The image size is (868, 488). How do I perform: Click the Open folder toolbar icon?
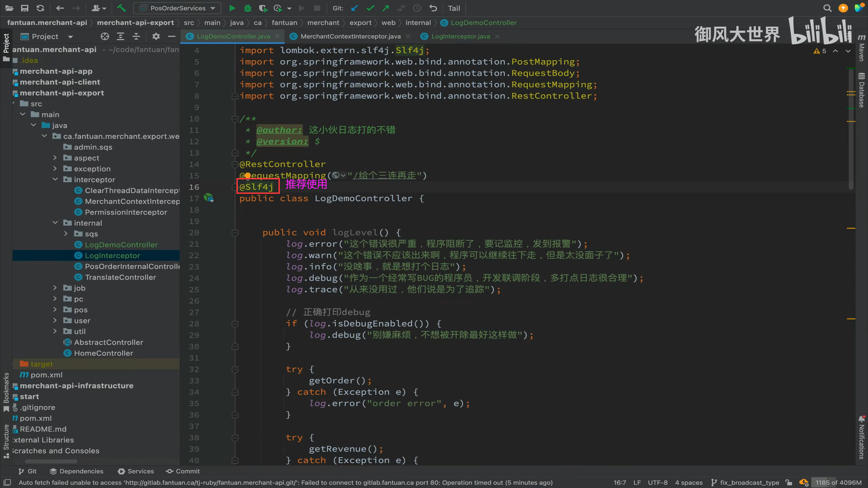coord(9,8)
